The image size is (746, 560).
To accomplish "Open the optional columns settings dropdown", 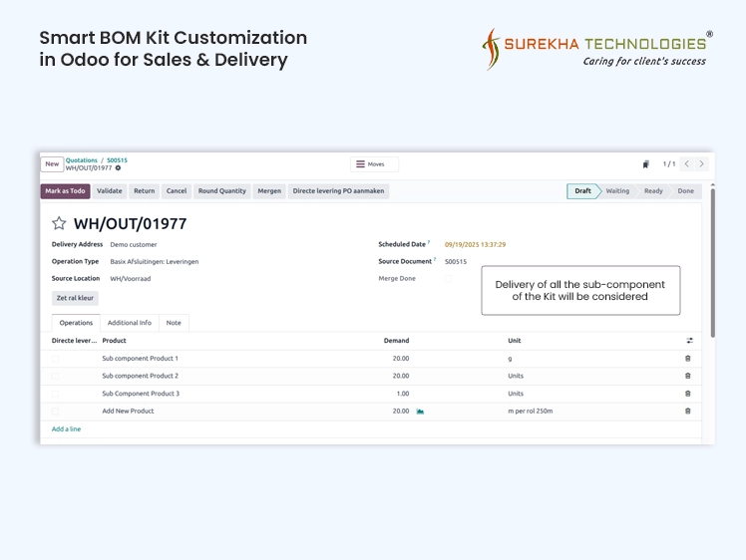I will click(x=689, y=341).
